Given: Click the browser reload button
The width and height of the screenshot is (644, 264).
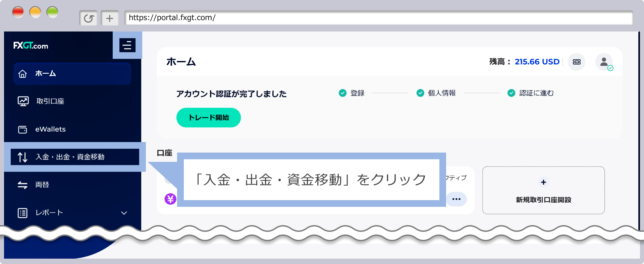Looking at the screenshot, I should [x=89, y=18].
